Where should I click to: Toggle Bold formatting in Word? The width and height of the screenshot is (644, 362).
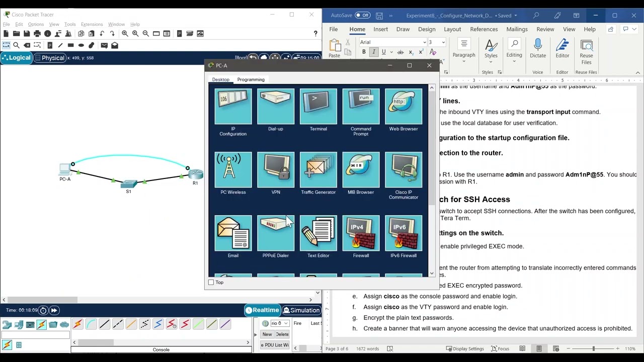click(364, 52)
